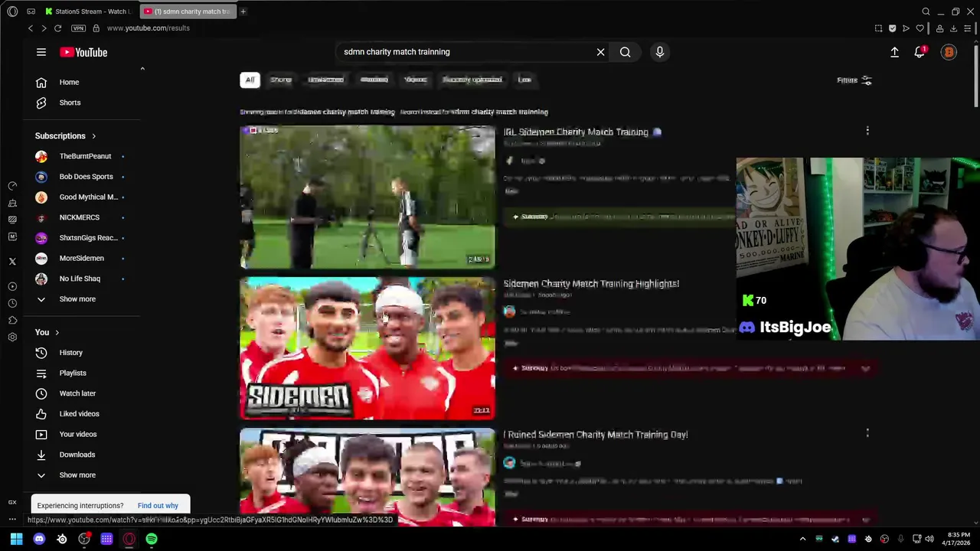This screenshot has height=551, width=980.
Task: Open Your videos in the sidebar
Action: tap(77, 434)
